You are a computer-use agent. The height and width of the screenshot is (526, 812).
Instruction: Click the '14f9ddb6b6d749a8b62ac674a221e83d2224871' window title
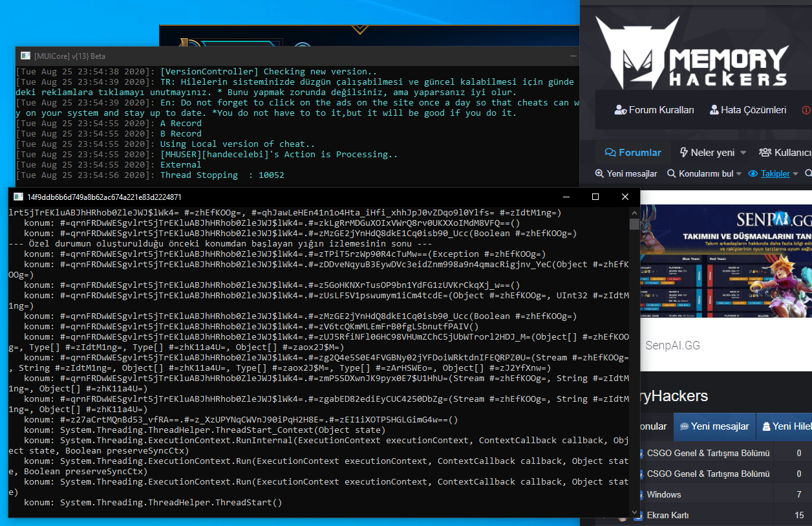tap(104, 197)
